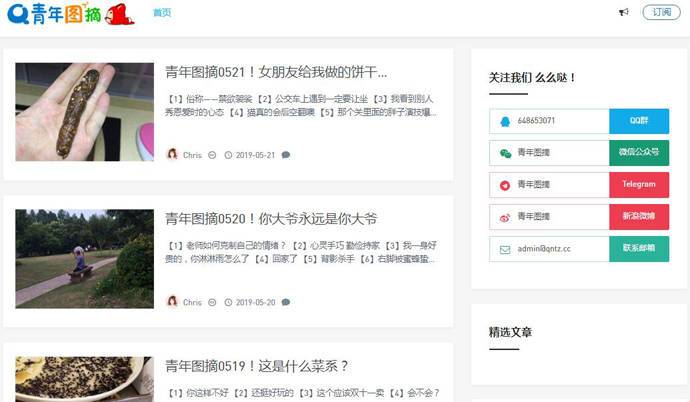This screenshot has width=690, height=402.
Task: Click the clock icon beside 2019-05-20
Action: pos(228,303)
